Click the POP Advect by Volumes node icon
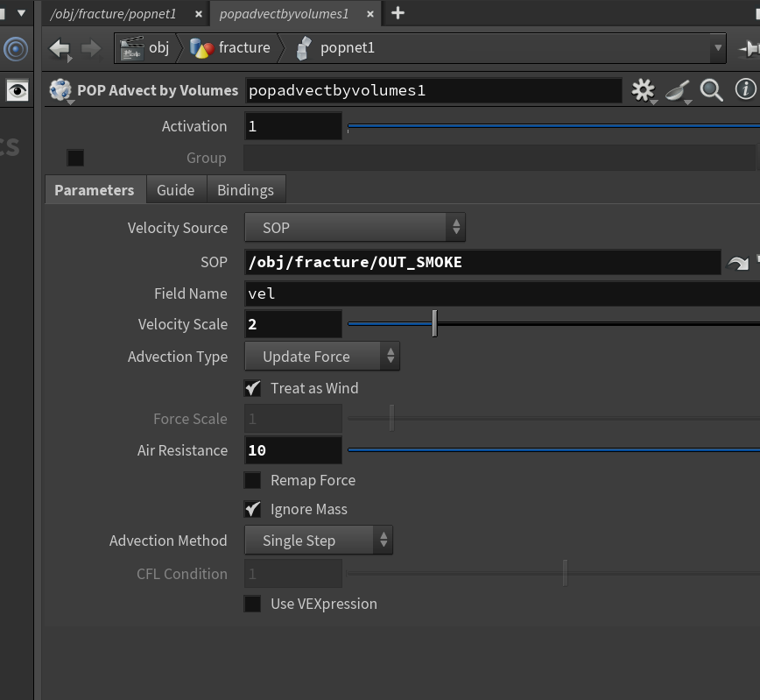Viewport: 760px width, 700px height. pyautogui.click(x=60, y=90)
